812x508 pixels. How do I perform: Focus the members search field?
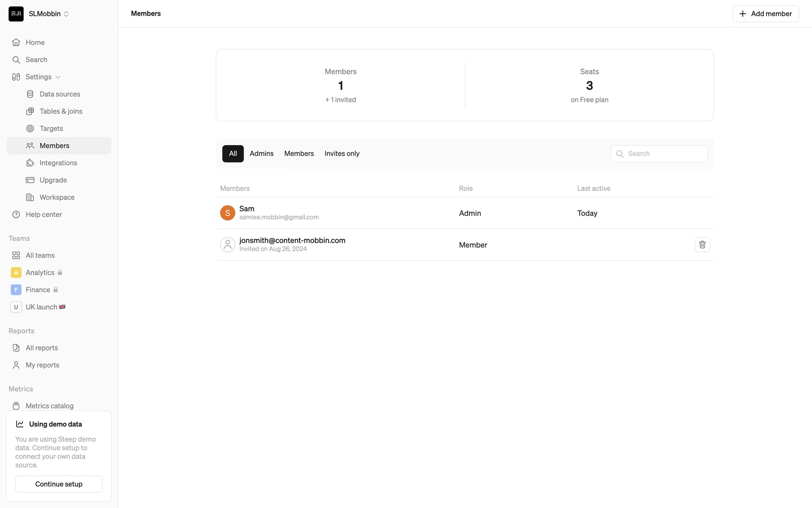click(664, 154)
